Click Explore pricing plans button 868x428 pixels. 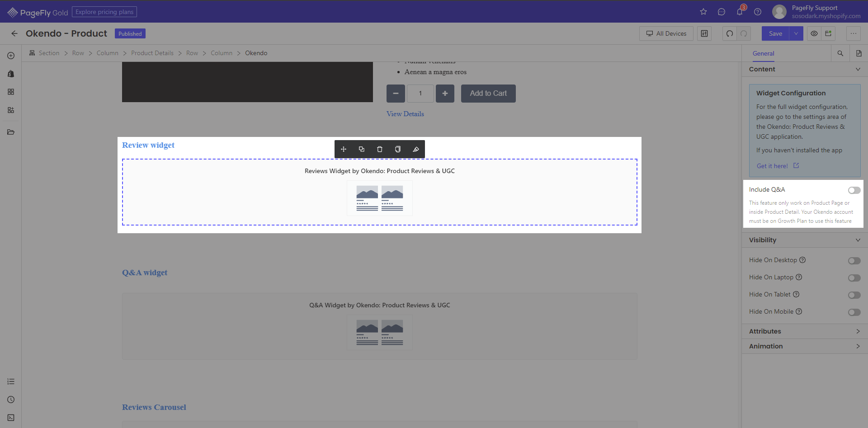(x=104, y=12)
